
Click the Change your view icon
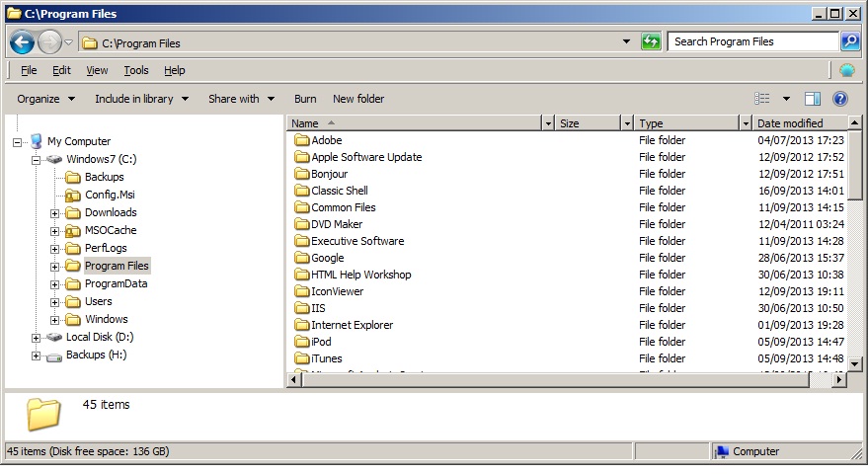tap(762, 99)
